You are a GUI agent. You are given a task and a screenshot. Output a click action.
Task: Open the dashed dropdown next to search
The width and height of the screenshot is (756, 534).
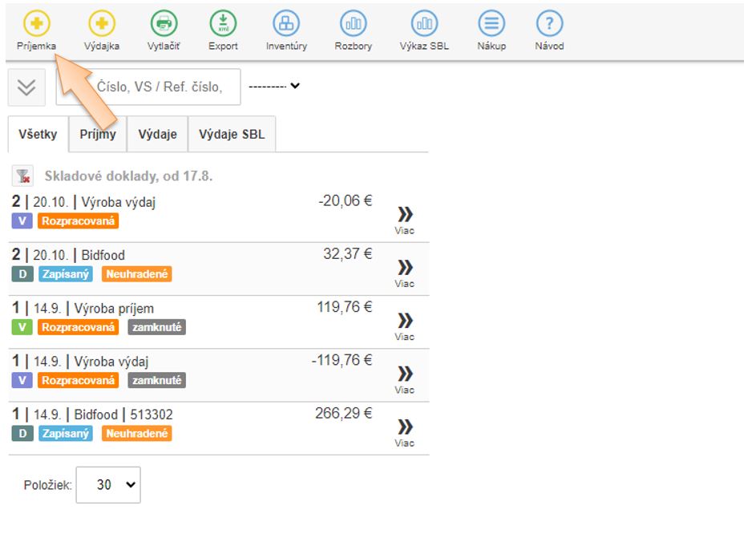pyautogui.click(x=273, y=86)
